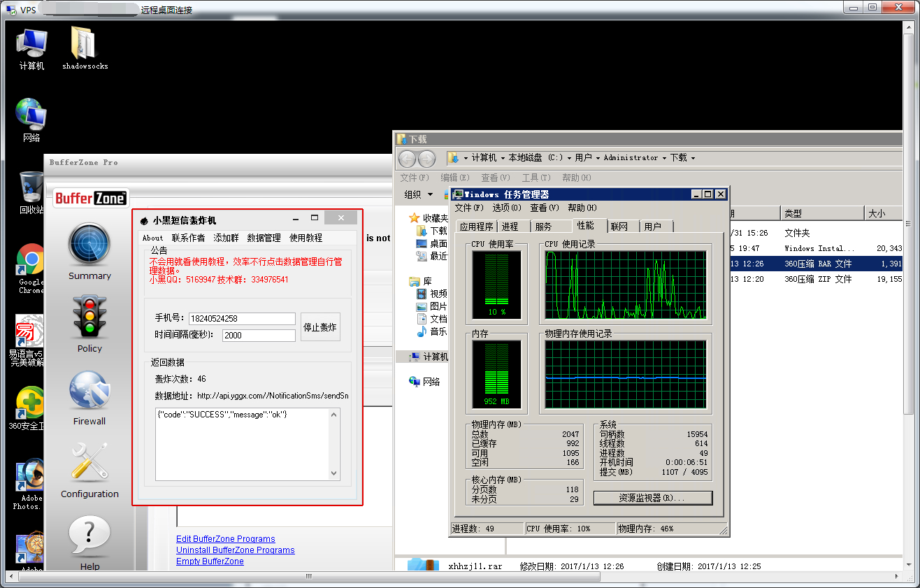Screen dimensions: 920x588
Task: Click Edit BufferZone Programs link
Action: tap(226, 539)
